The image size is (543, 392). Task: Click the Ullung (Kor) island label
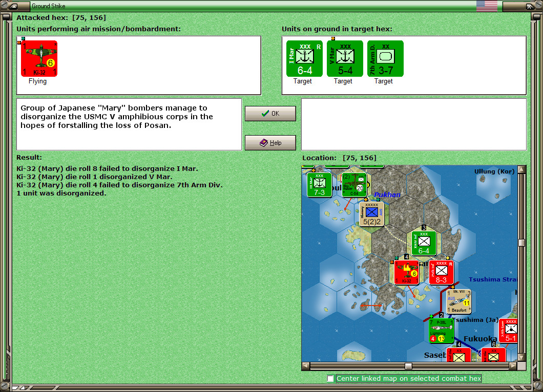(494, 171)
